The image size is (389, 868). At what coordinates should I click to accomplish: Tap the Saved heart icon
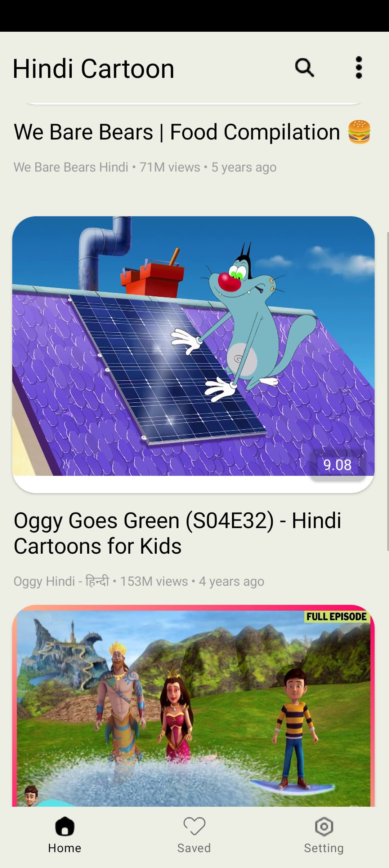click(194, 826)
